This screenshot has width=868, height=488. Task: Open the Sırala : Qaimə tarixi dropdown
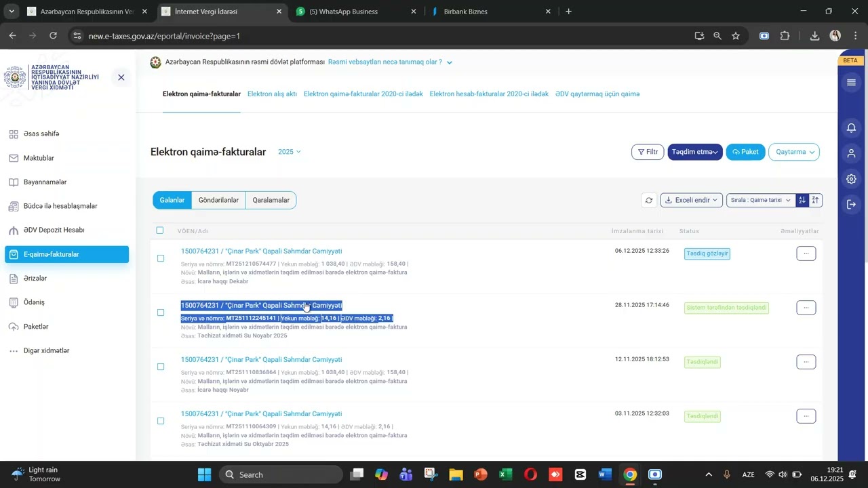pos(760,200)
